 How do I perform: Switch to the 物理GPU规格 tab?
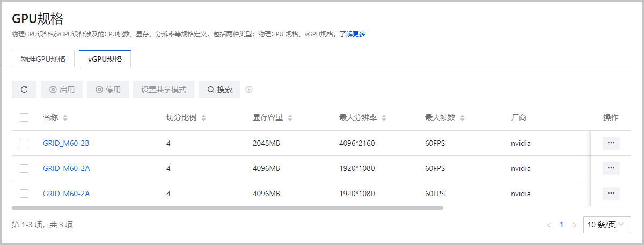point(43,59)
